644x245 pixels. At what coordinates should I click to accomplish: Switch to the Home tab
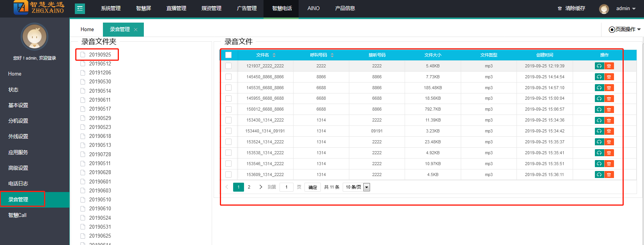pos(87,30)
